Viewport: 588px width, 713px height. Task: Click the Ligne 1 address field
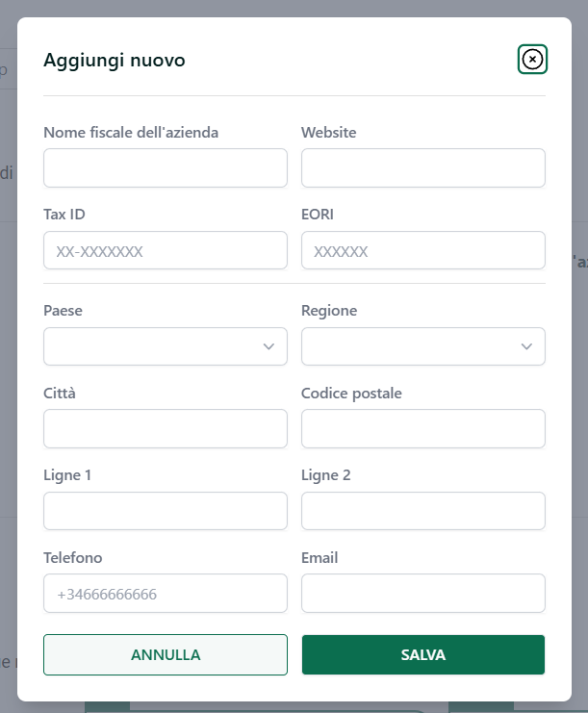tap(166, 511)
